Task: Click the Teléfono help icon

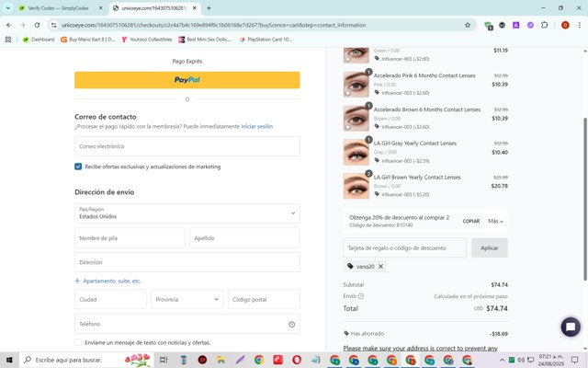Action: (292, 325)
